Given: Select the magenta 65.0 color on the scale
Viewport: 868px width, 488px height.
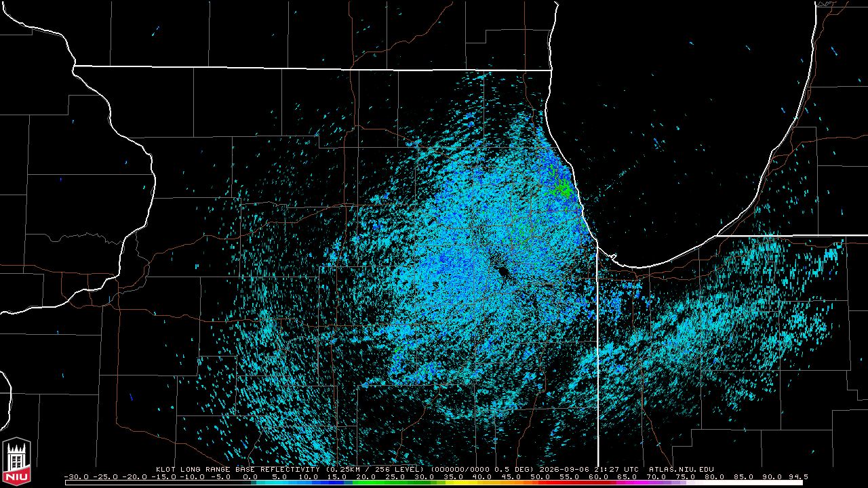Looking at the screenshot, I should pyautogui.click(x=629, y=483).
